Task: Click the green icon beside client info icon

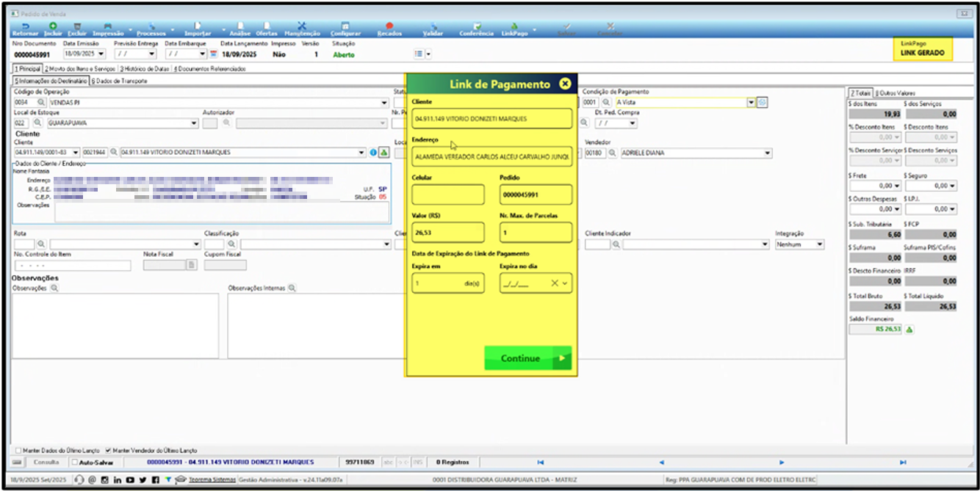Action: point(383,153)
